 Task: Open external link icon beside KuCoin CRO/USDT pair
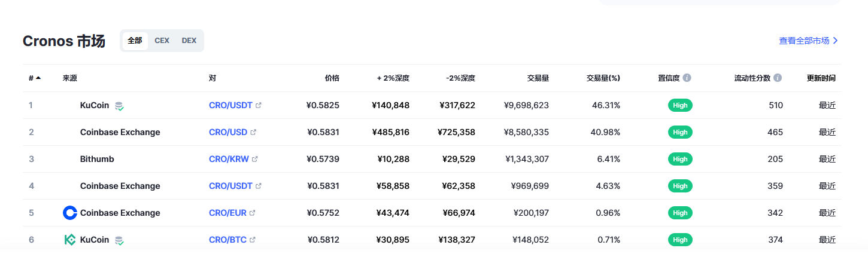coord(259,105)
